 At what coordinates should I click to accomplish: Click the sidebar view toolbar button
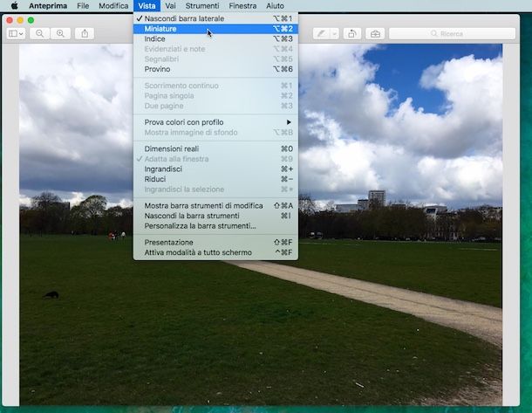point(16,34)
